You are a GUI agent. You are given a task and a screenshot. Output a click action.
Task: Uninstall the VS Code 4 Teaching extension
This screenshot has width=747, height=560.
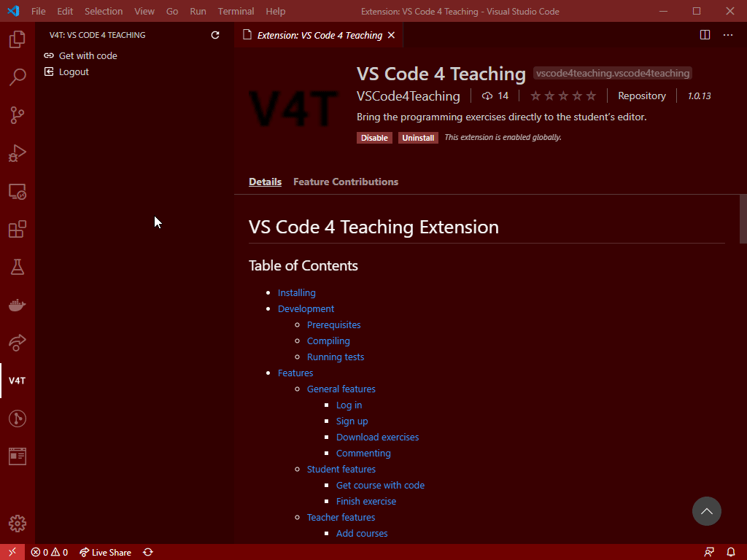(x=418, y=138)
